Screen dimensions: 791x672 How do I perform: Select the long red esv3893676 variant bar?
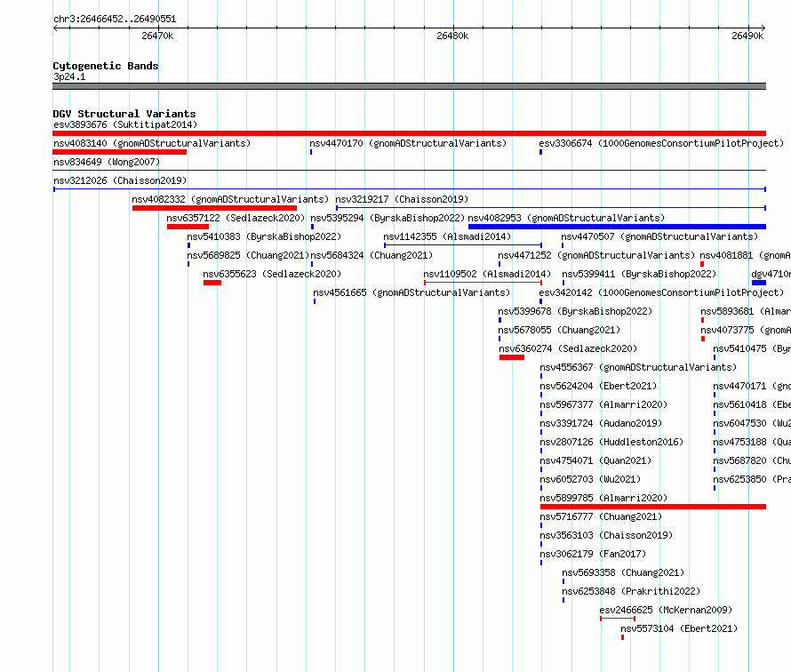tap(409, 133)
